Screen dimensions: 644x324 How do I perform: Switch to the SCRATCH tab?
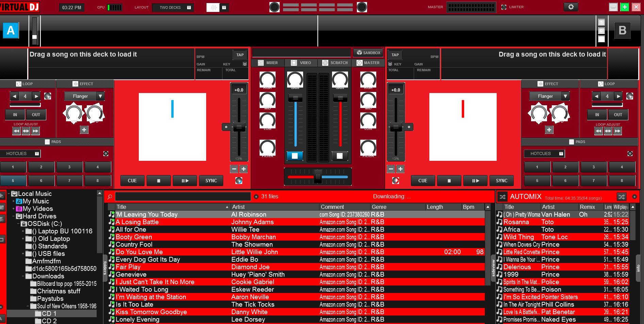point(335,63)
